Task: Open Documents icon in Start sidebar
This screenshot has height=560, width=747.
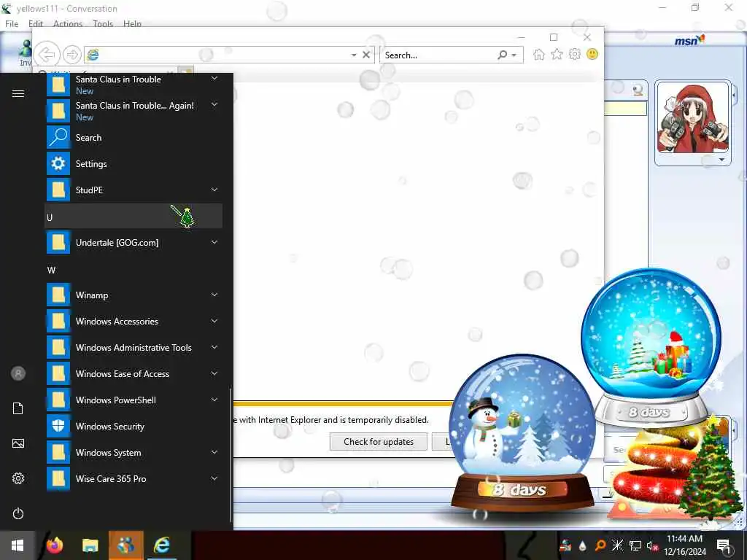Action: (x=18, y=408)
